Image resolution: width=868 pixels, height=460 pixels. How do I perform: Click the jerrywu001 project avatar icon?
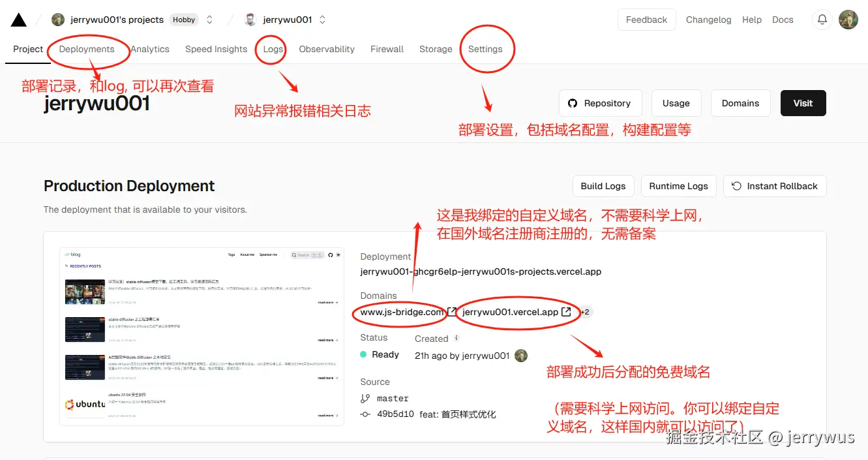coord(250,20)
